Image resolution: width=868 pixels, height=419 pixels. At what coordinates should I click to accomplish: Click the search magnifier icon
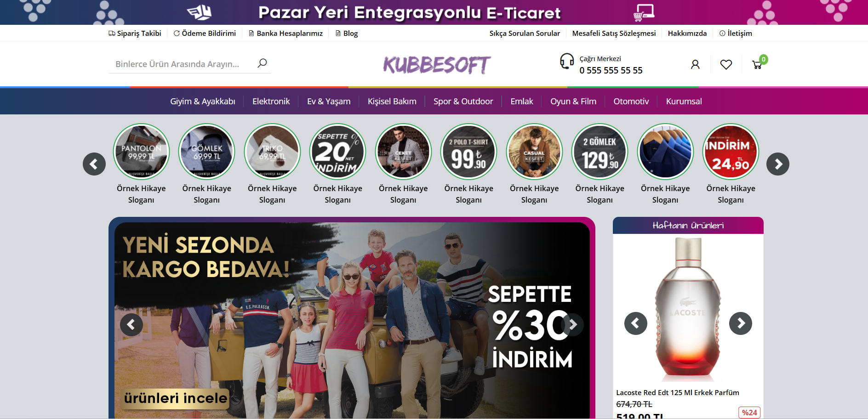(x=262, y=63)
